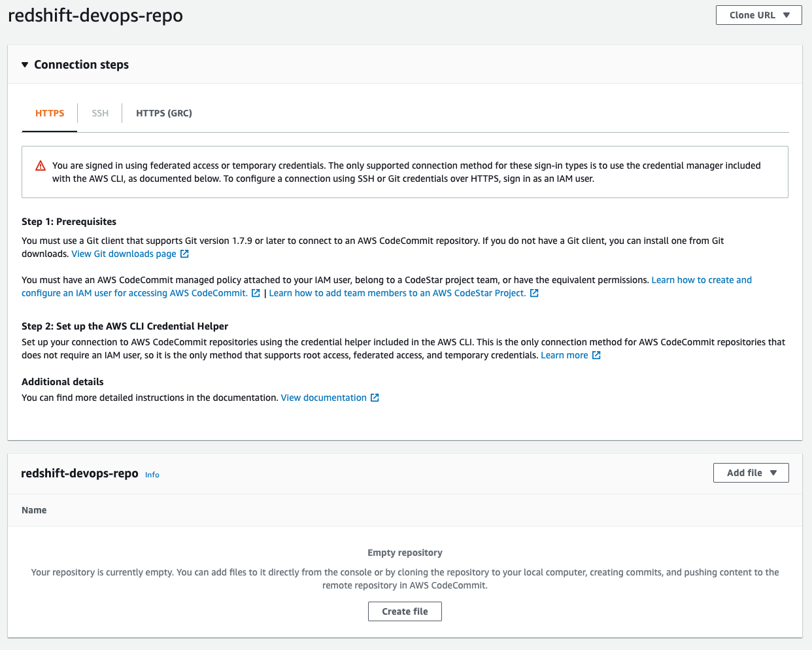Viewport: 812px width, 650px height.
Task: Switch to the HTTPS (GRC) tab
Action: [x=164, y=113]
